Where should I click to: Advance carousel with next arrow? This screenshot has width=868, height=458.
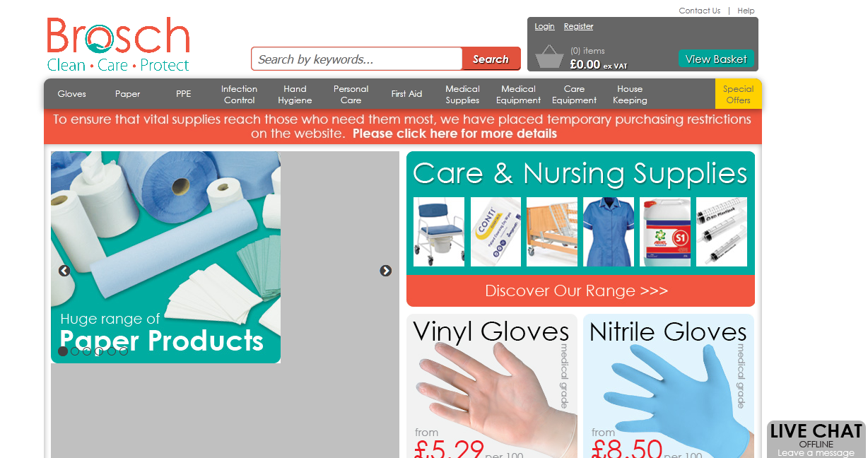click(x=385, y=271)
